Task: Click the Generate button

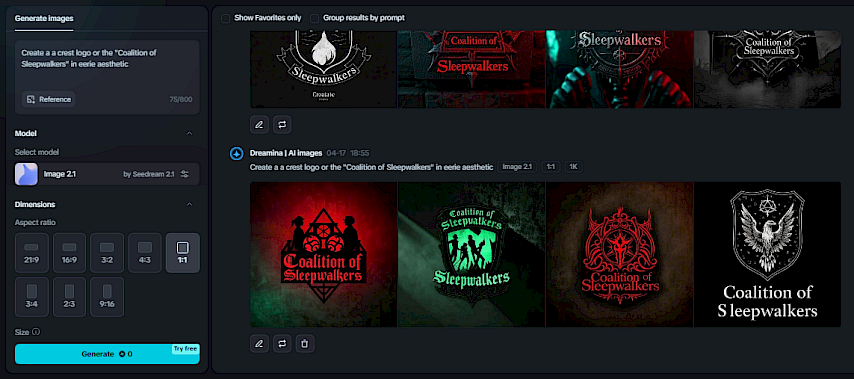Action: tap(107, 353)
